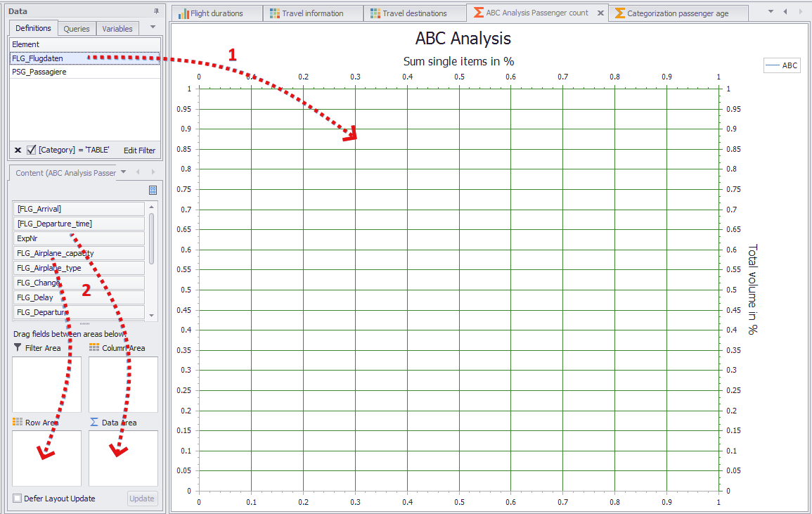The image size is (812, 514).
Task: Switch to the Definitions tab
Action: click(33, 28)
